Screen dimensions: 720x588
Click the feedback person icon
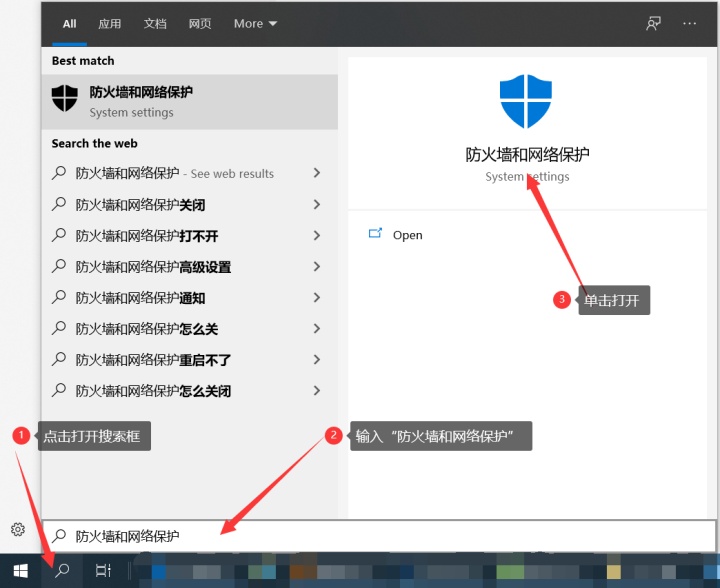(653, 23)
